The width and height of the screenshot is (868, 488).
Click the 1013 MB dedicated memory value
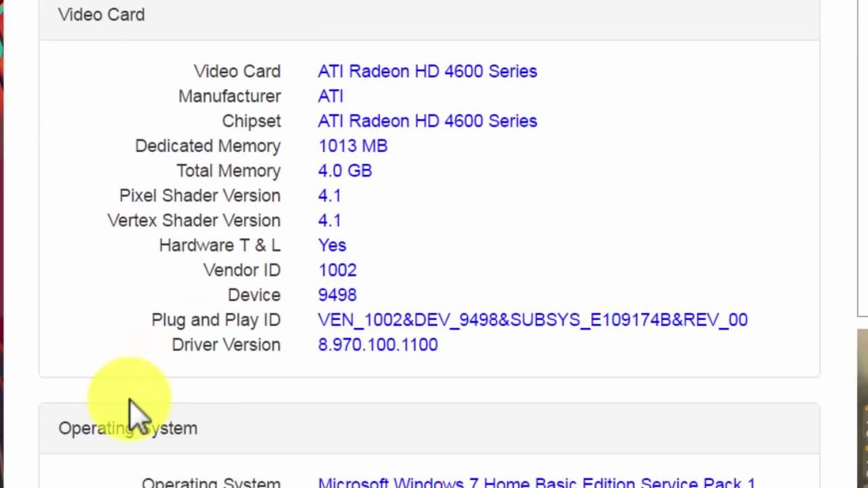[x=353, y=146]
